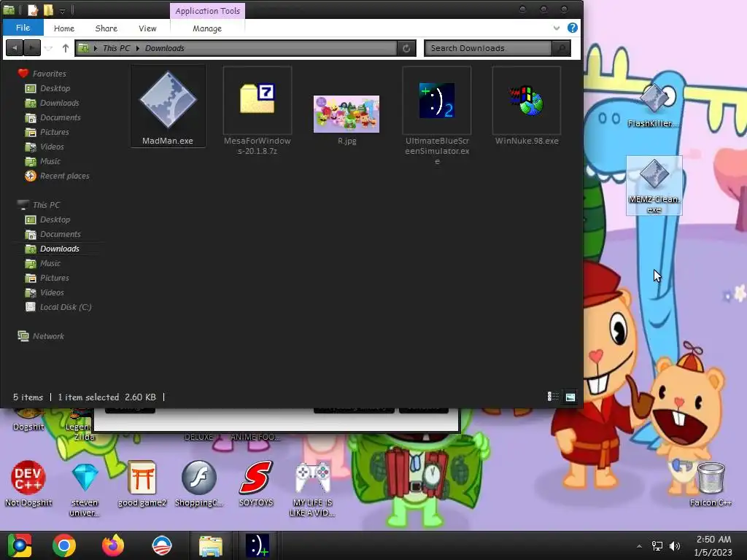This screenshot has height=560, width=747.
Task: Select the MadMan.exe file icon
Action: coord(168,101)
